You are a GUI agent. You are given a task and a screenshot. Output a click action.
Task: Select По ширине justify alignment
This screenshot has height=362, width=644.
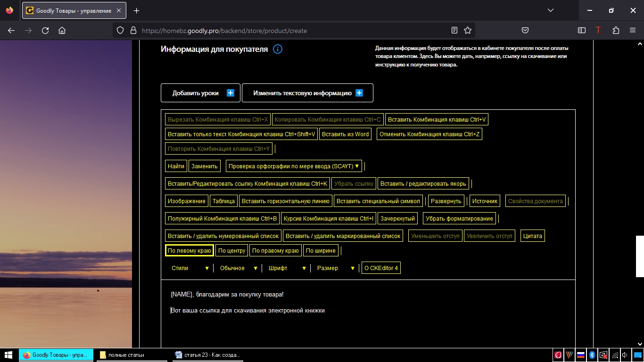[x=321, y=251]
